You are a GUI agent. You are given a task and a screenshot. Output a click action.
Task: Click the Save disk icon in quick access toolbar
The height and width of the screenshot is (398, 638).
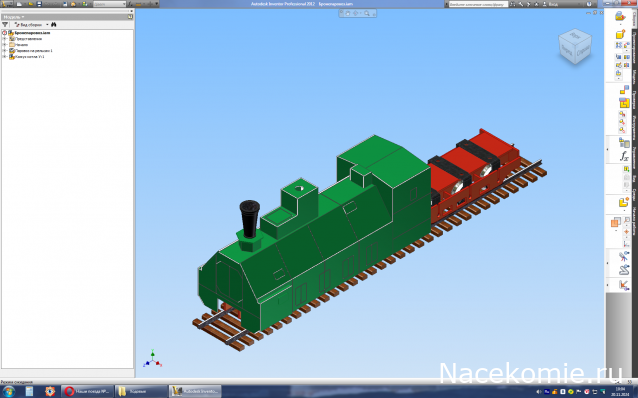[39, 4]
